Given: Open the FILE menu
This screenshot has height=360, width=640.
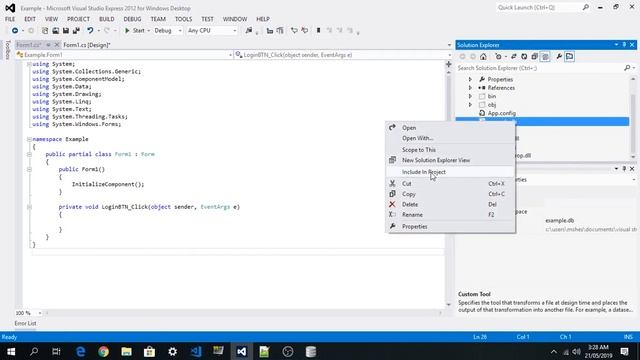Looking at the screenshot, I should [10, 19].
